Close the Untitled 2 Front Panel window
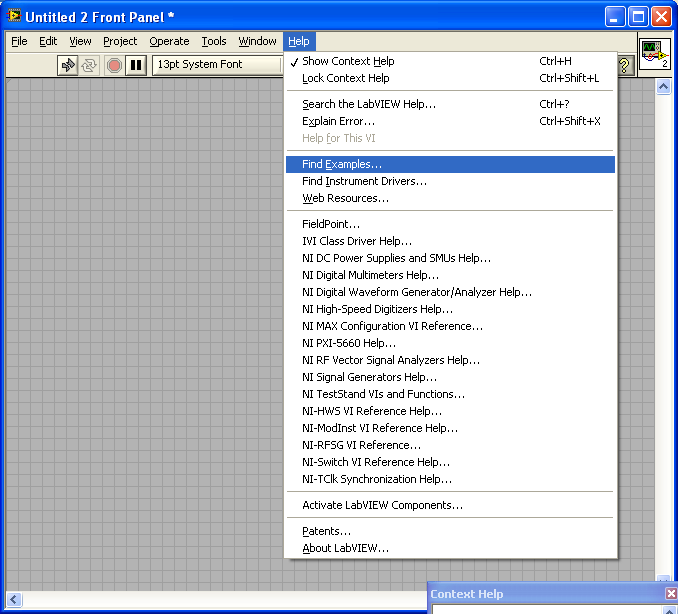 click(662, 17)
